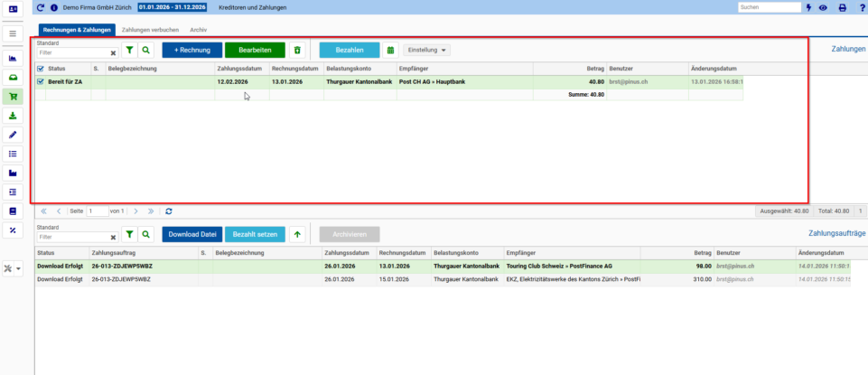Expand the Einstellung dropdown

tap(426, 50)
